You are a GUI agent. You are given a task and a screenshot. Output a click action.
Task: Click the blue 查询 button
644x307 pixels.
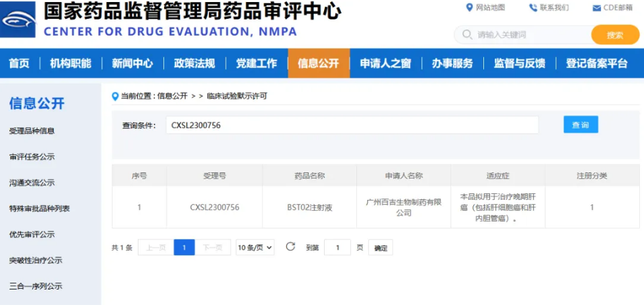(x=581, y=125)
